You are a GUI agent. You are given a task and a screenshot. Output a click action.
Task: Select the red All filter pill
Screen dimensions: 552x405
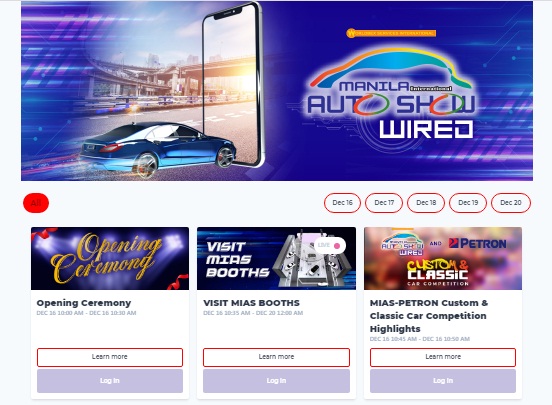pos(36,203)
